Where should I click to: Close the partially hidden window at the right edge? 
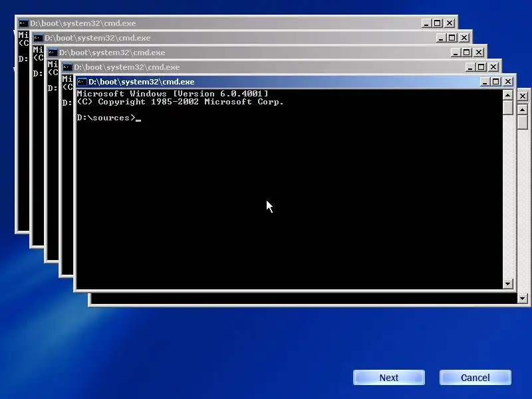pyautogui.click(x=523, y=96)
